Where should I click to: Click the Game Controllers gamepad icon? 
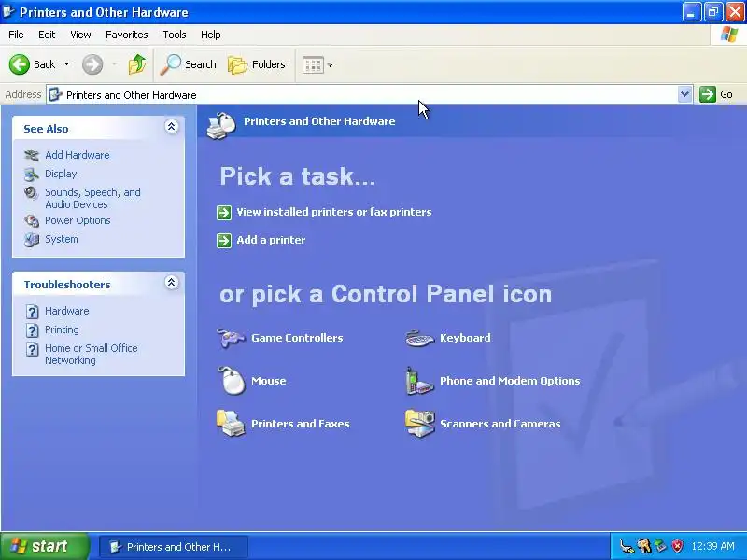pos(231,338)
